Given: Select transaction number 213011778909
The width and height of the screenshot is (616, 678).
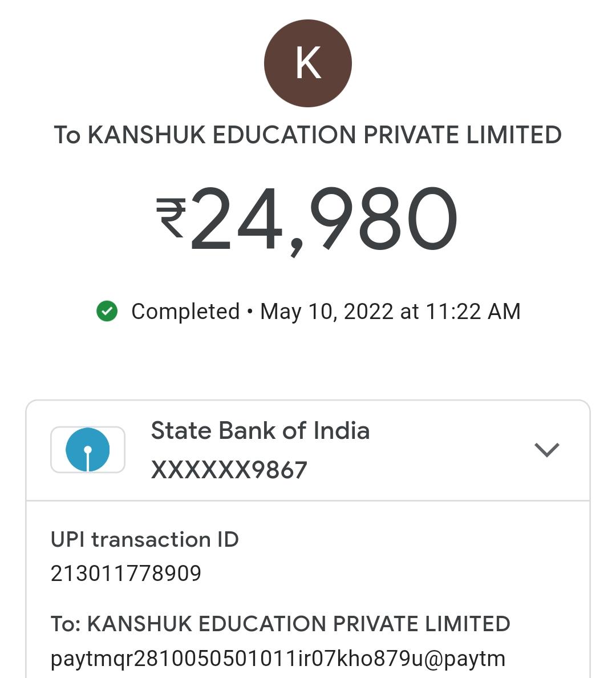Looking at the screenshot, I should pos(126,574).
